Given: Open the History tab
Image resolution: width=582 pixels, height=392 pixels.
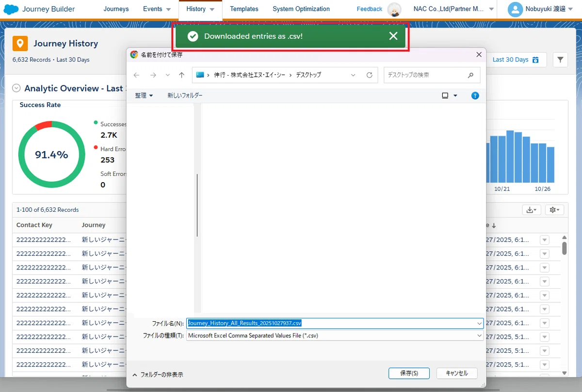Looking at the screenshot, I should click(200, 9).
